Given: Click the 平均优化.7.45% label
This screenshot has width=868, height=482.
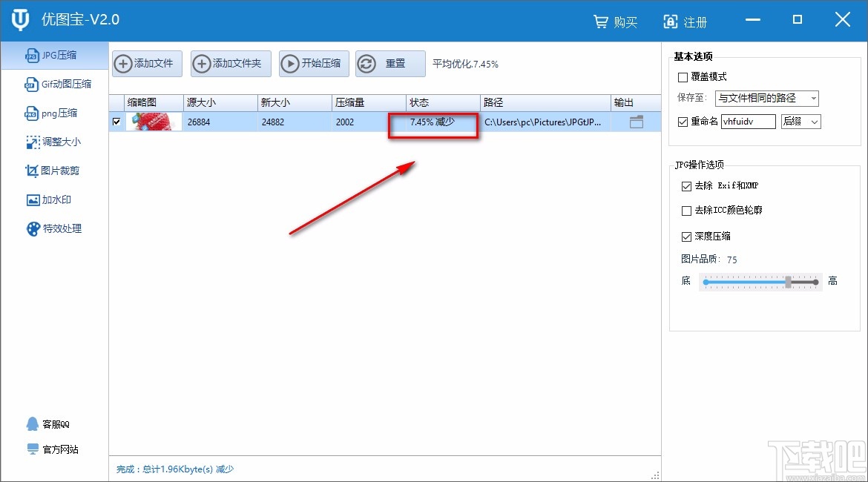Looking at the screenshot, I should pos(466,65).
